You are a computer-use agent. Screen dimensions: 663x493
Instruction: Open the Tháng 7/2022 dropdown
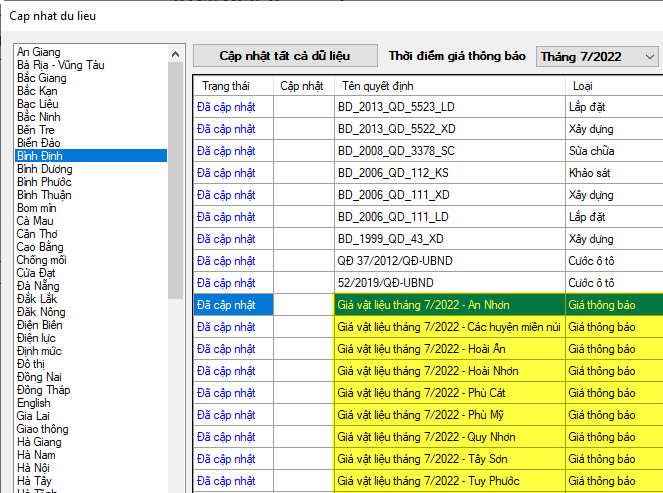click(597, 57)
